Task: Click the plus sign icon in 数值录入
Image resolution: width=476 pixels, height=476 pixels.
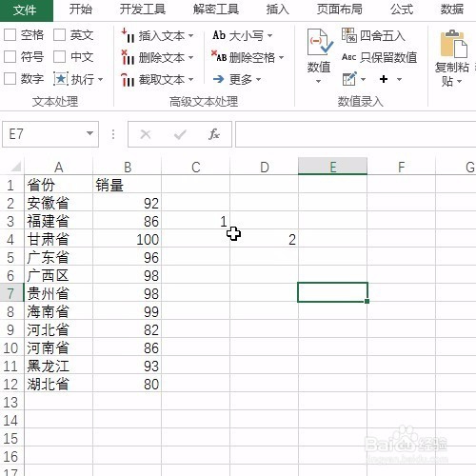Action: click(384, 79)
